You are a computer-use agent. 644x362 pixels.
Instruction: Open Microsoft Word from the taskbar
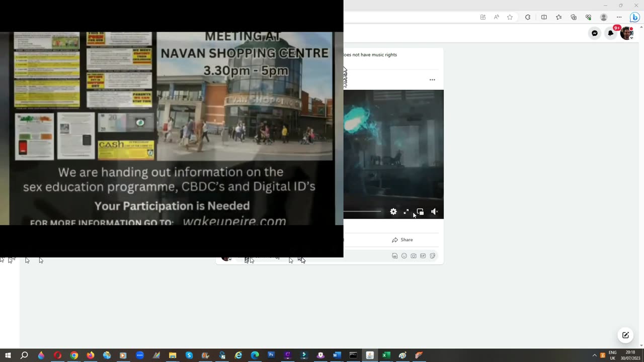[337, 355]
